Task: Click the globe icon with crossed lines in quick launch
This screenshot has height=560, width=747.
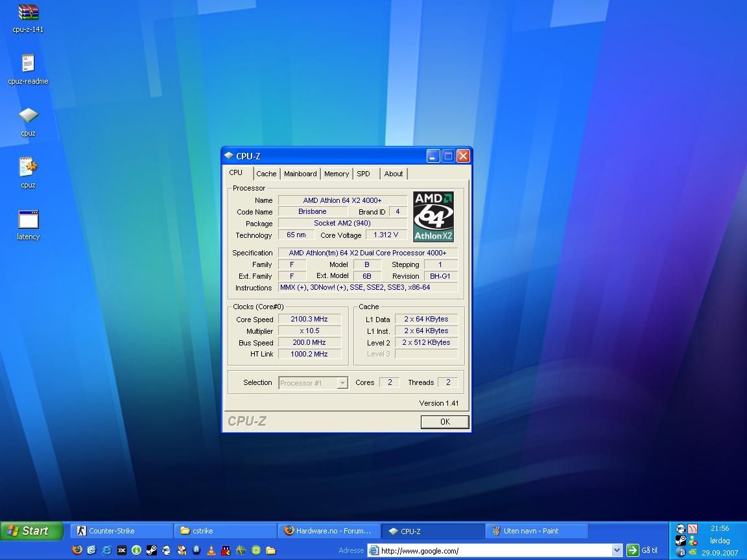Action: click(241, 550)
